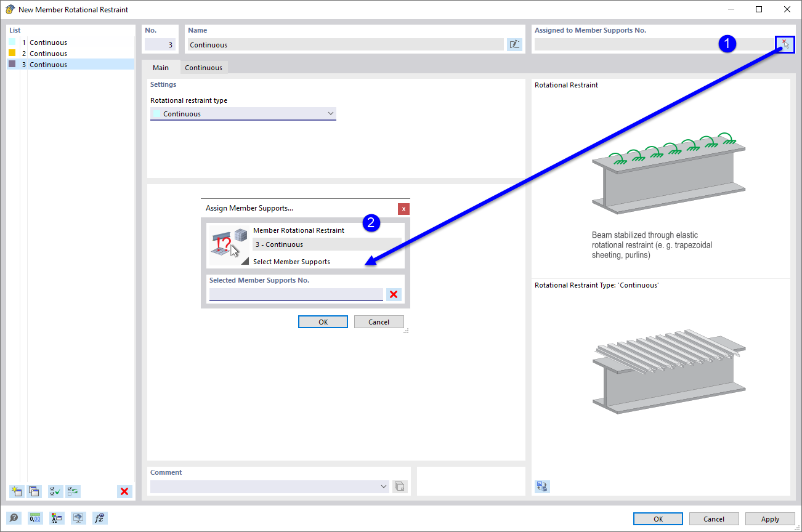
Task: Click inside the Selected Member Supports No. field
Action: pyautogui.click(x=296, y=294)
